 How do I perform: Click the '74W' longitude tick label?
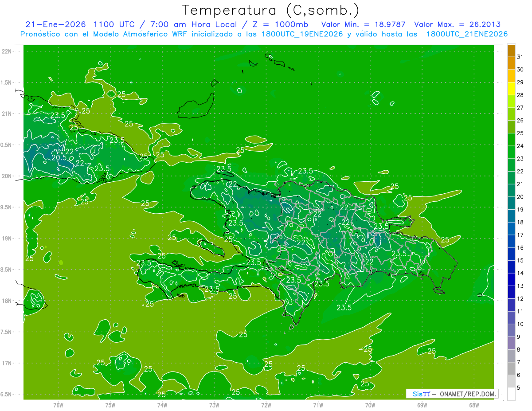tap(162, 405)
